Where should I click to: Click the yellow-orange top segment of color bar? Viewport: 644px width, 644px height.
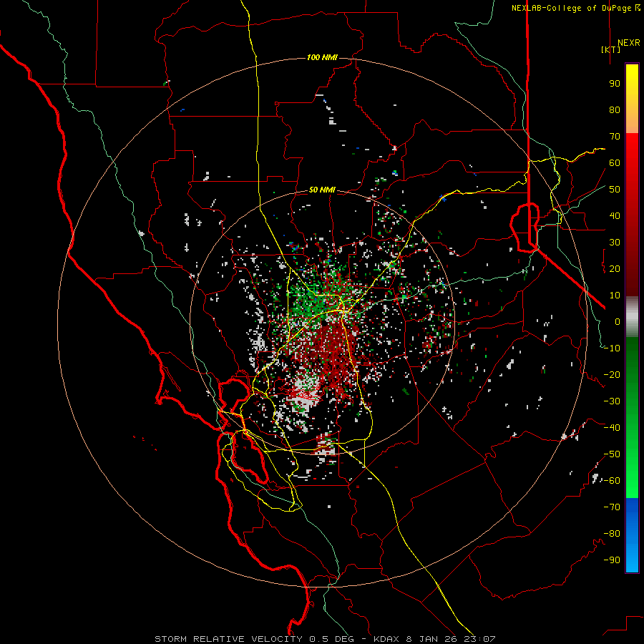pyautogui.click(x=632, y=99)
